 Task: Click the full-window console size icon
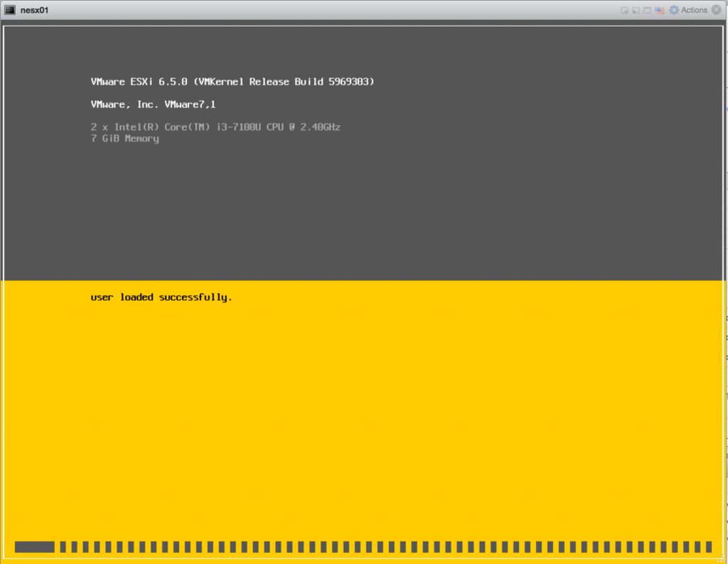point(647,10)
